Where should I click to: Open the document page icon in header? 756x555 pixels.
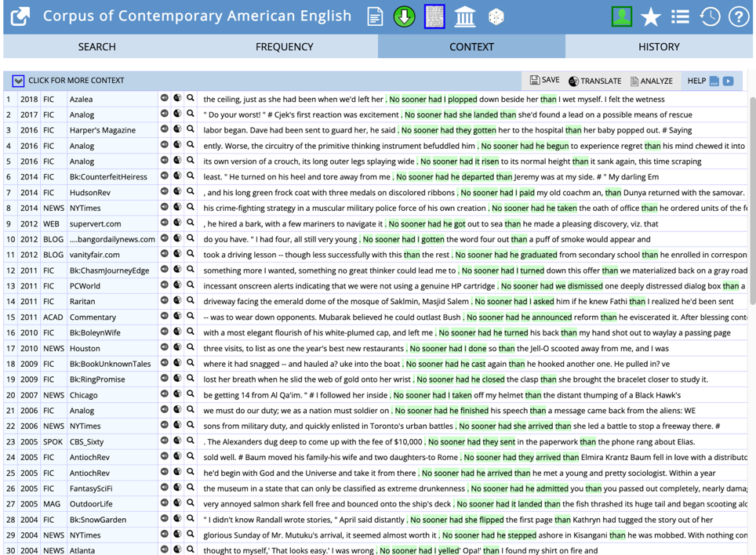[x=375, y=17]
